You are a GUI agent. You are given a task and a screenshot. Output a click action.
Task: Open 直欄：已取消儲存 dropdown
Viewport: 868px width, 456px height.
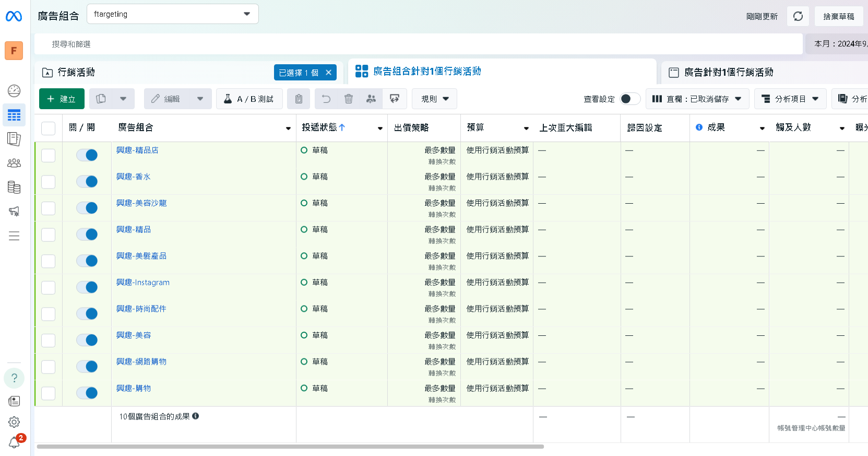point(697,99)
